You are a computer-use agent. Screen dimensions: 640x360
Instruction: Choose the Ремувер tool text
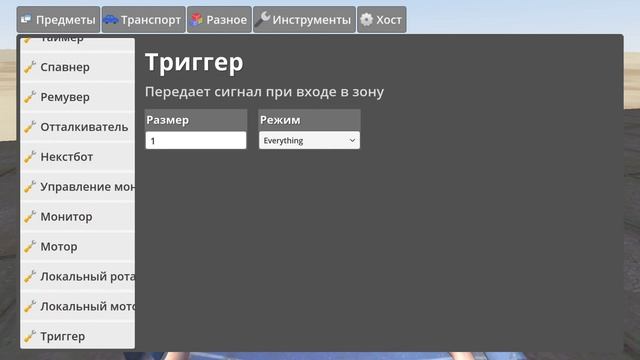pos(65,98)
